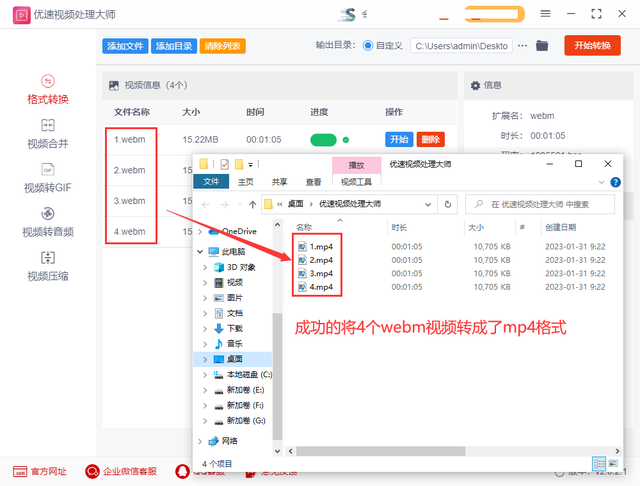Screen dimensions: 640x486
Task: Open the 视频合并 video merge module
Action: click(48, 134)
